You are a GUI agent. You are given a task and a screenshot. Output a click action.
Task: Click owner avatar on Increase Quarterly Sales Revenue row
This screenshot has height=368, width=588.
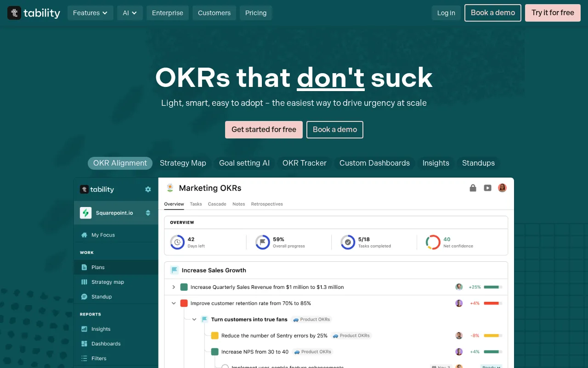(x=459, y=287)
